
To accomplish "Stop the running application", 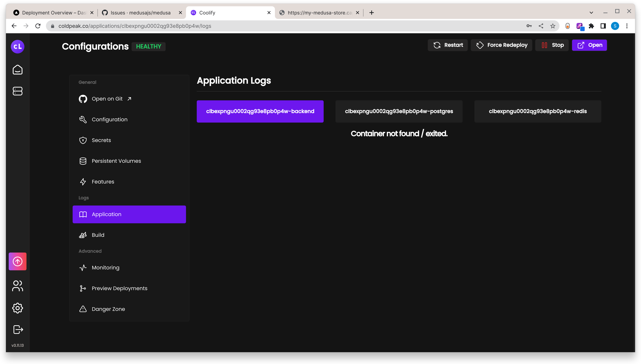I will [x=552, y=45].
